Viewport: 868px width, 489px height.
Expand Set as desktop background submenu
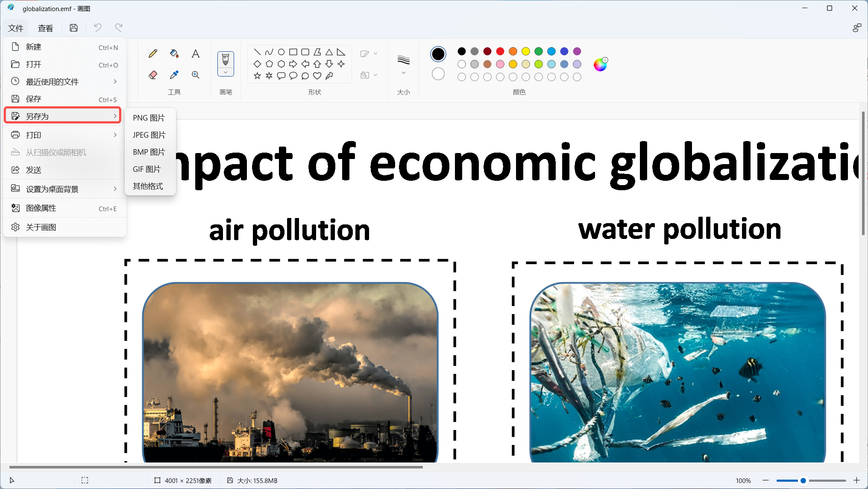(x=65, y=189)
